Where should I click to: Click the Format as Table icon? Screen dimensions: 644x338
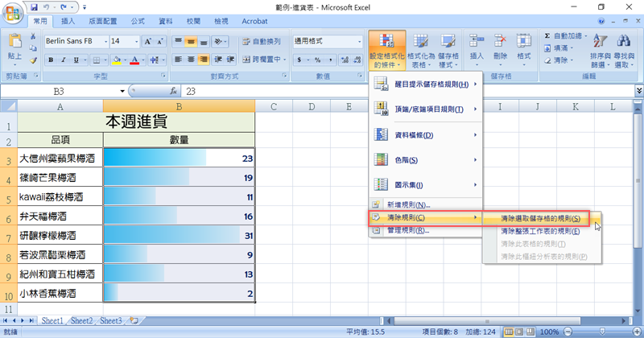click(x=419, y=48)
